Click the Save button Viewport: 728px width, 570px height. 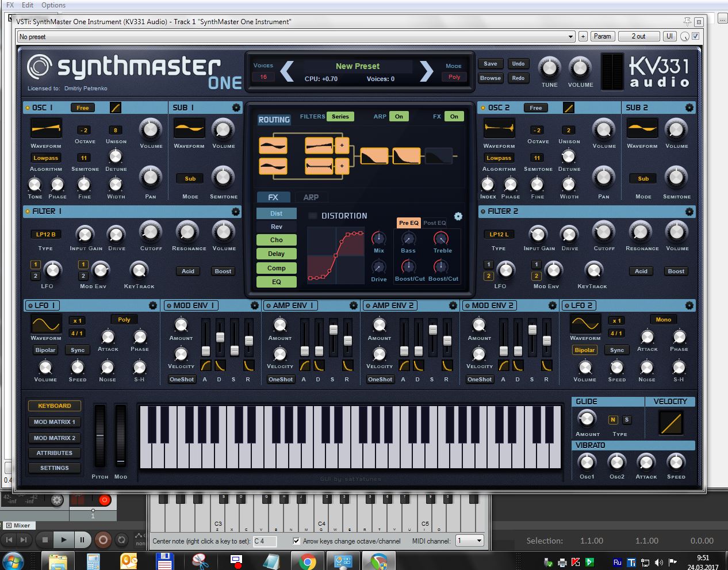point(490,64)
